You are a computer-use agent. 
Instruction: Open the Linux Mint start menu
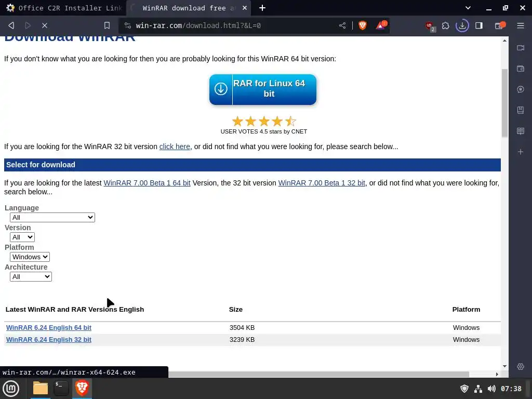(11, 388)
